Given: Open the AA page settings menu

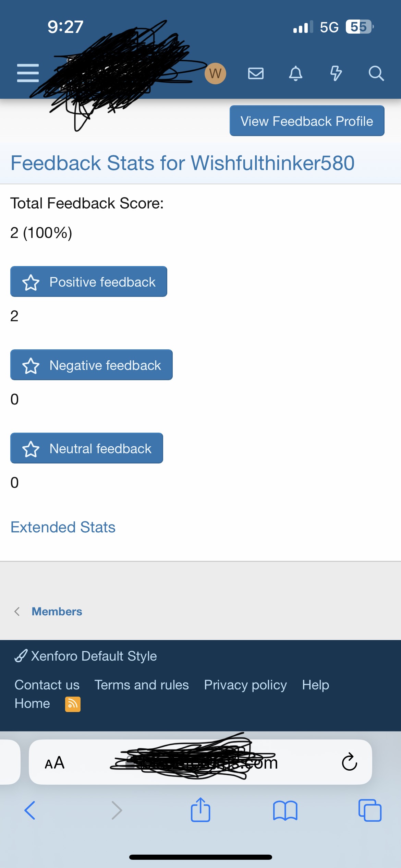Looking at the screenshot, I should pos(54,762).
